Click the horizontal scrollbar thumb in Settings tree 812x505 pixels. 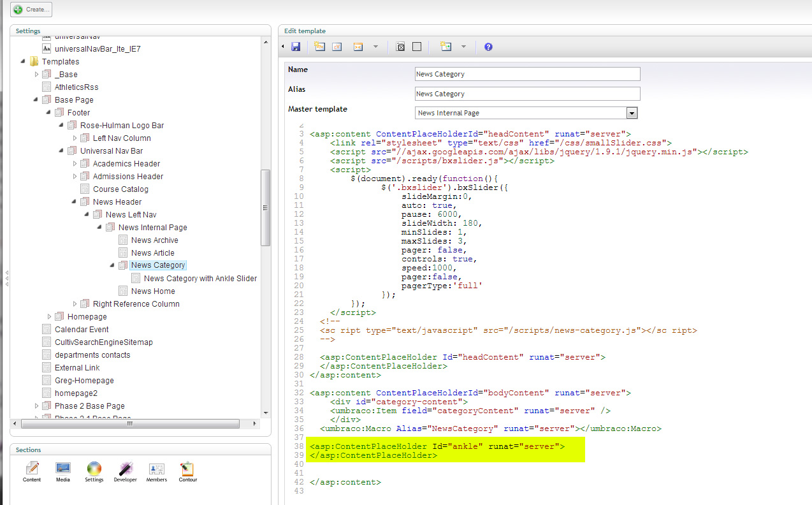point(129,423)
